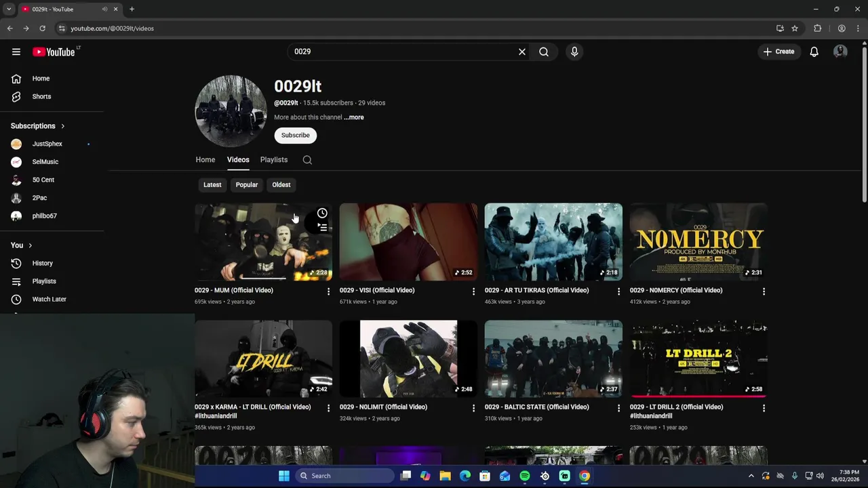Expand the You section
The width and height of the screenshot is (868, 488).
tap(22, 245)
